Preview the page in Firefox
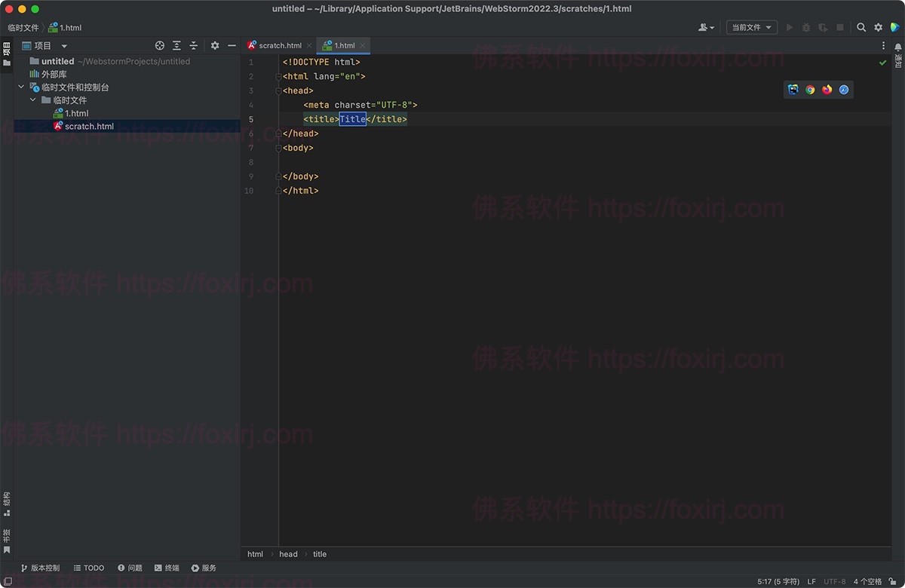This screenshot has width=905, height=588. [x=827, y=89]
